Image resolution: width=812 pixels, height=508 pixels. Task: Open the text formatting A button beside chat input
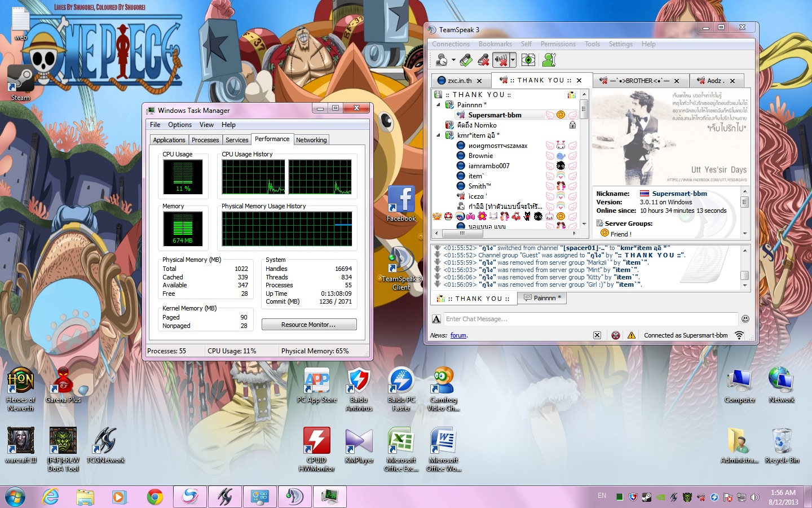pos(436,319)
